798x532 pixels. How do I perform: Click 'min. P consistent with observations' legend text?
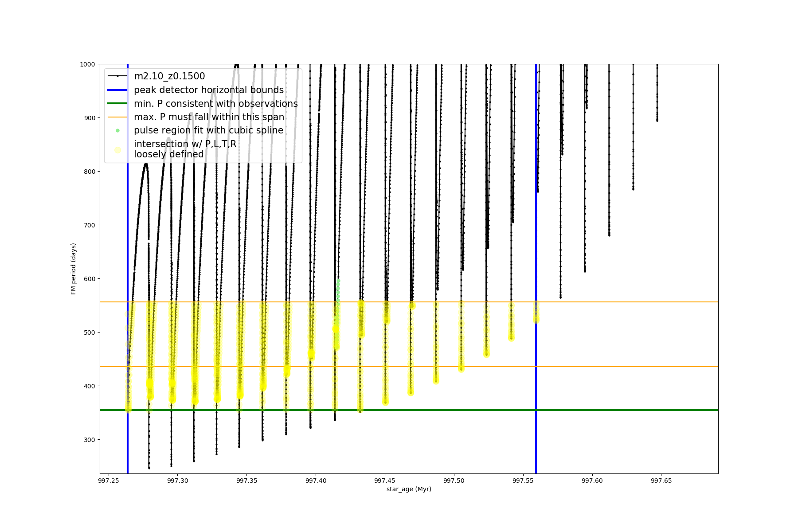(216, 104)
